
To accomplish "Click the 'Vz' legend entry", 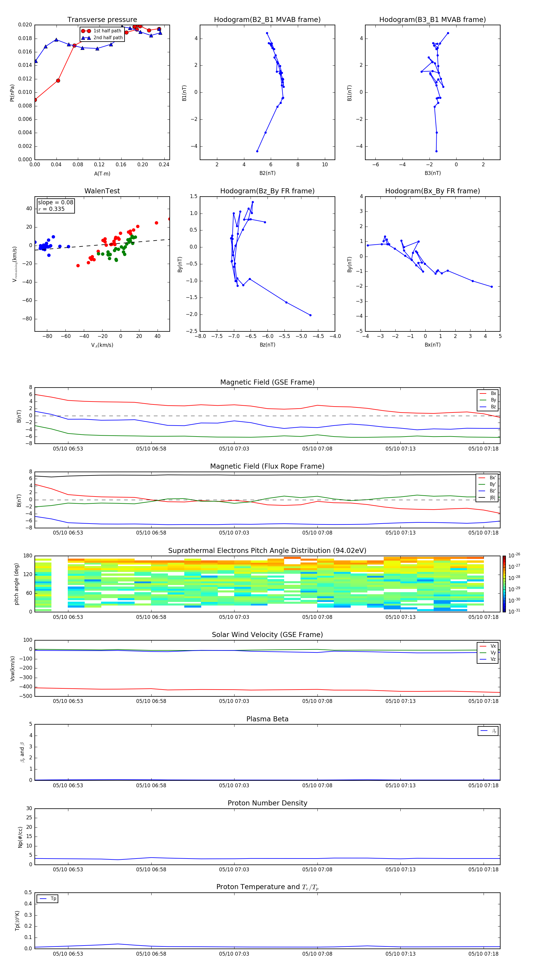I will [488, 659].
